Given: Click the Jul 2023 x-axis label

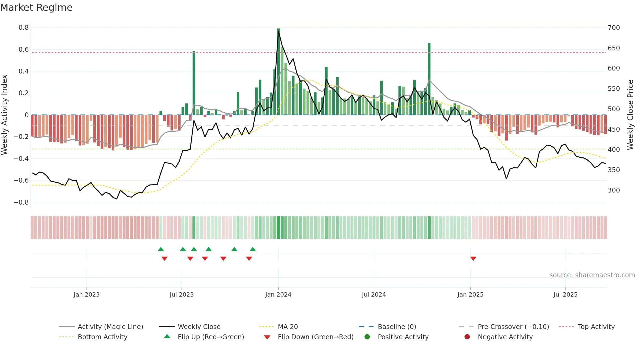Looking at the screenshot, I should (x=182, y=294).
